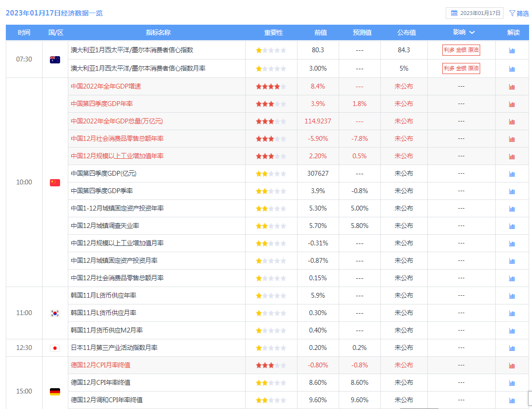Select the 5.80% forecast value cell
The width and height of the screenshot is (532, 409).
coord(360,226)
